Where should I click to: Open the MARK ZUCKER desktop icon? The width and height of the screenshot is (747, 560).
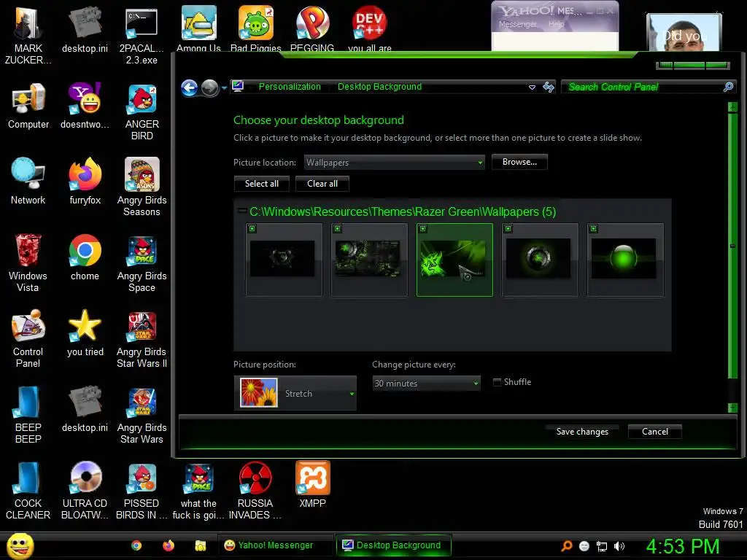(28, 36)
